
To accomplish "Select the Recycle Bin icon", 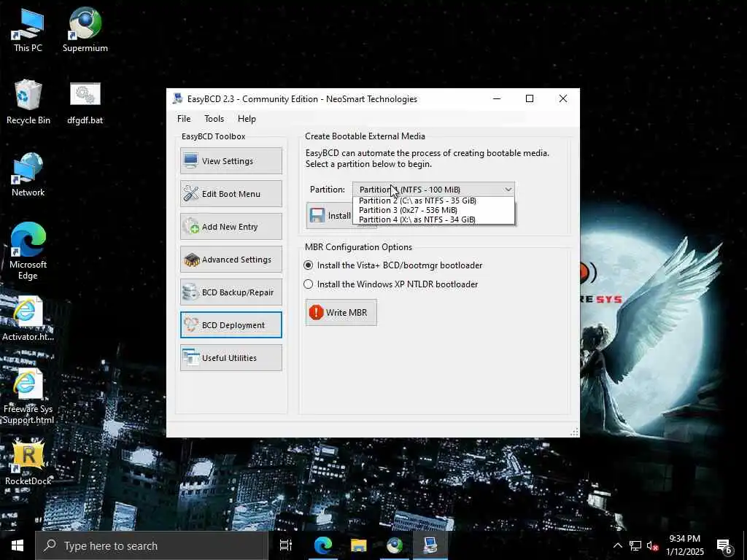I will click(x=28, y=102).
